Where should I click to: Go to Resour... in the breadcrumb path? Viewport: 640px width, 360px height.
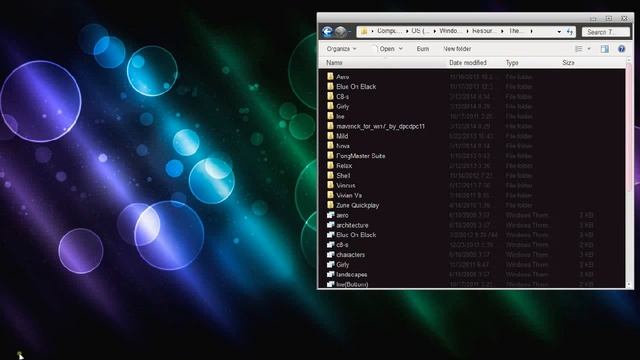click(484, 31)
